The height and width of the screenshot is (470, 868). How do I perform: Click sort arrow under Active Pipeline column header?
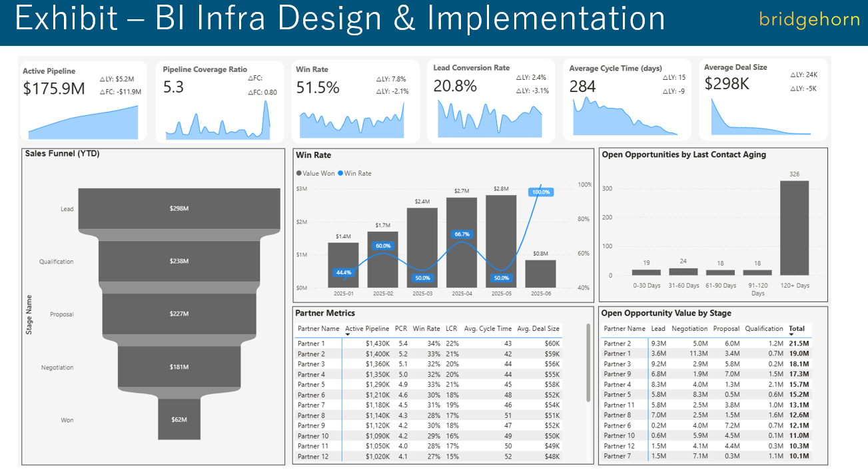(348, 334)
